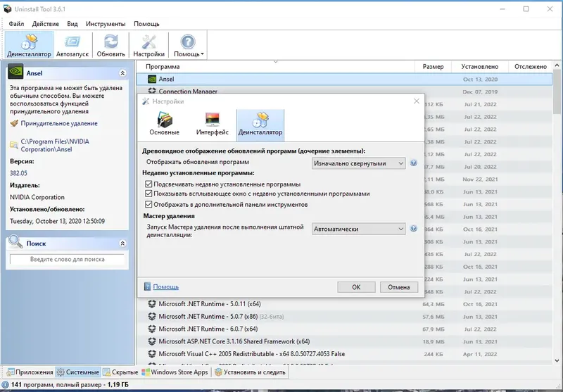Image resolution: width=563 pixels, height=392 pixels.
Task: Click the Обновить refresh toolbar button
Action: (111, 45)
